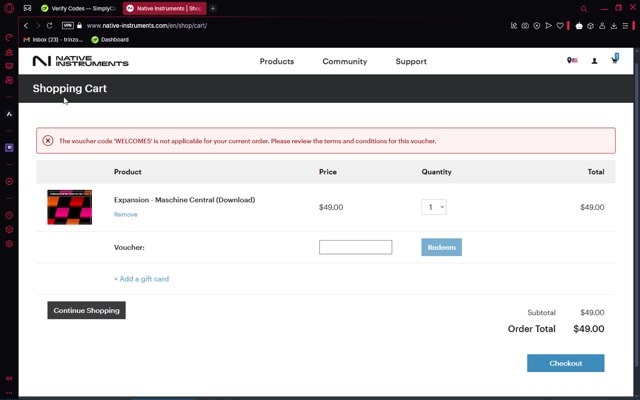Image resolution: width=640 pixels, height=400 pixels.
Task: Go to Native Instruments home via logo
Action: (x=80, y=61)
